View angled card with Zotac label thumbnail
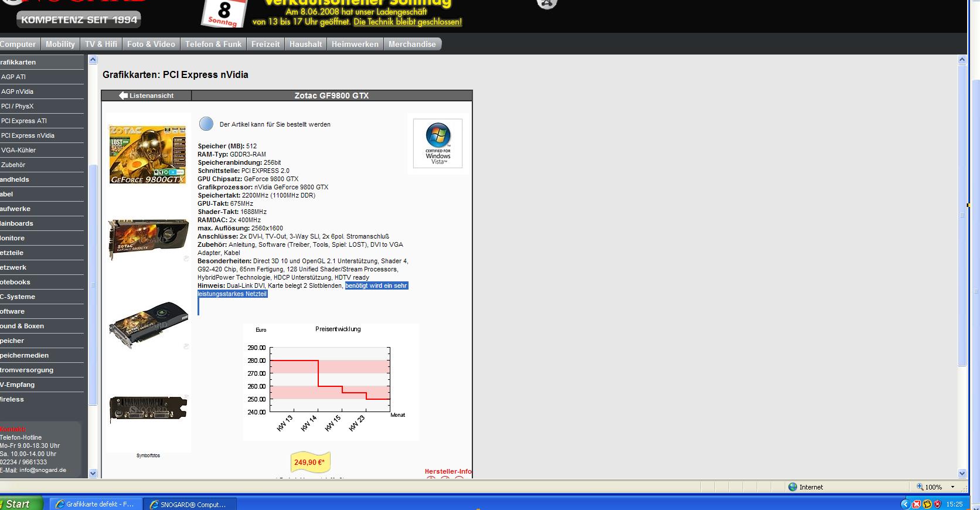This screenshot has width=980, height=510. [148, 239]
